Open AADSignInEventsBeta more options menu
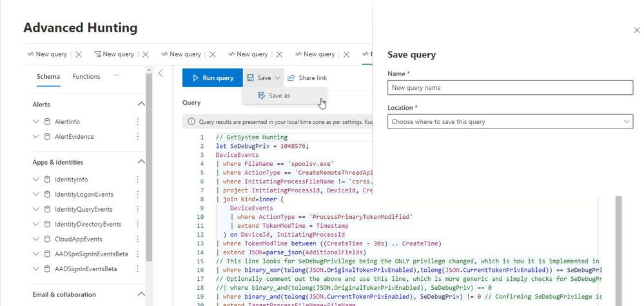Viewport: 644px width, 306px height. coord(137,269)
